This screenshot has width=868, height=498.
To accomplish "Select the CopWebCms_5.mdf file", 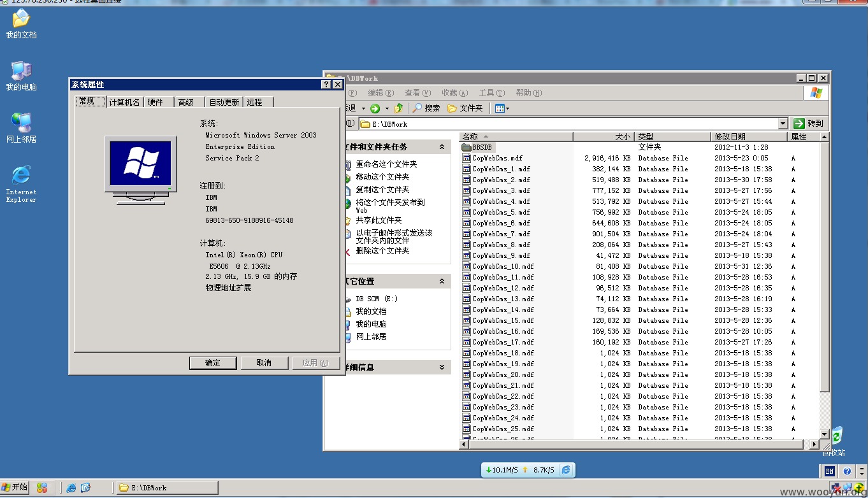I will point(501,212).
